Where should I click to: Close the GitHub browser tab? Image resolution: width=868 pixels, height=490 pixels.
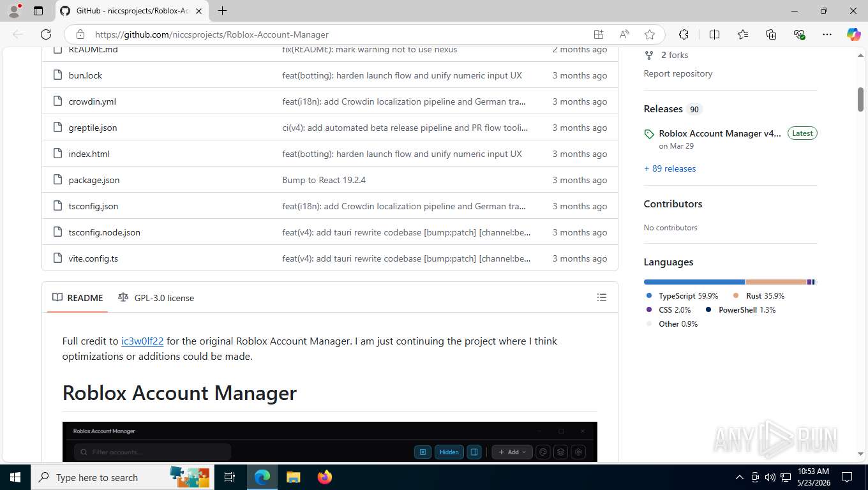click(198, 11)
